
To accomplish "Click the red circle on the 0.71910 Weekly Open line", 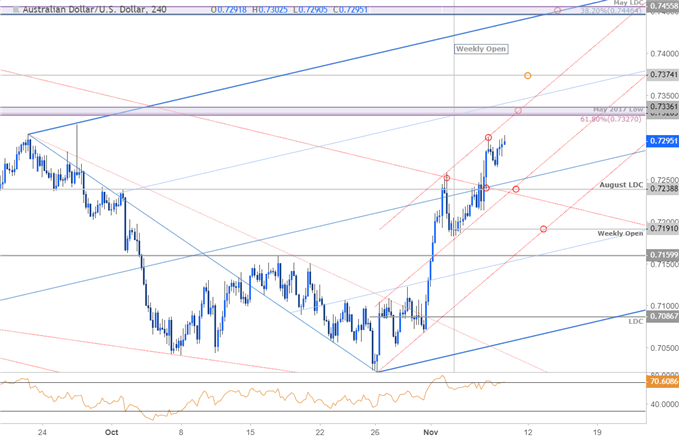I will (543, 229).
